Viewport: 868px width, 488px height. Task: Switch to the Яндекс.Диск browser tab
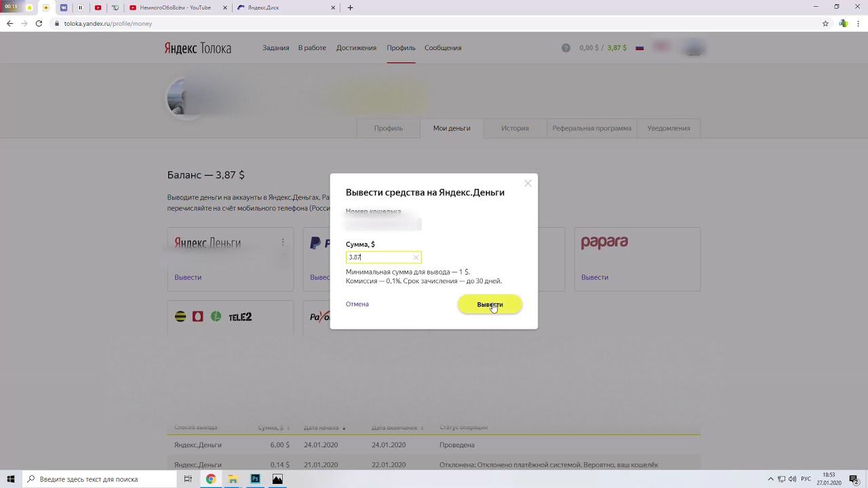(x=285, y=7)
